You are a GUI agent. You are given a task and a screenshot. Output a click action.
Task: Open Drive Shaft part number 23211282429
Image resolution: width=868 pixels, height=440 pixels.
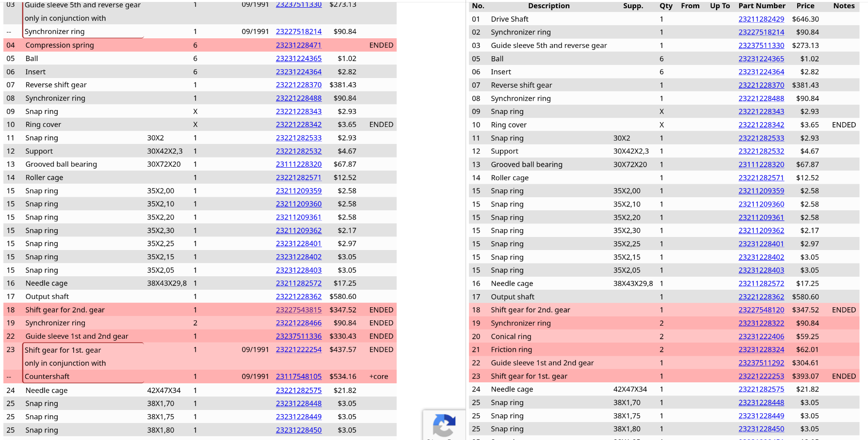761,19
